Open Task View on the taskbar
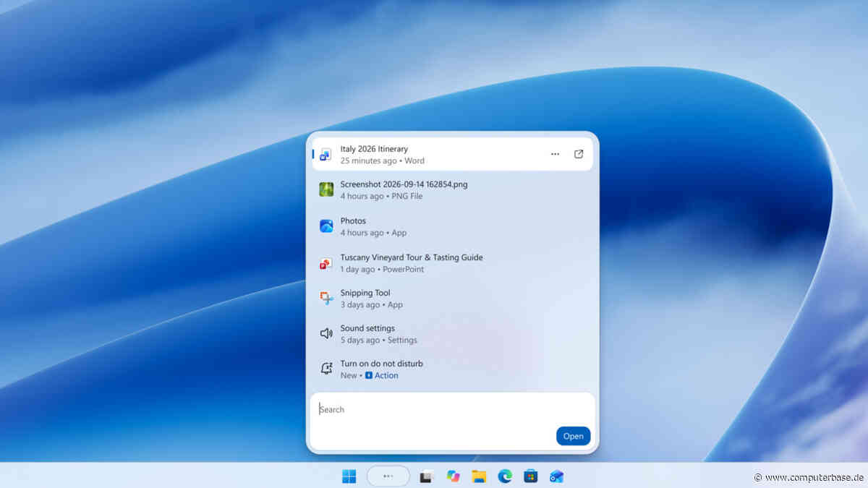 (x=427, y=476)
